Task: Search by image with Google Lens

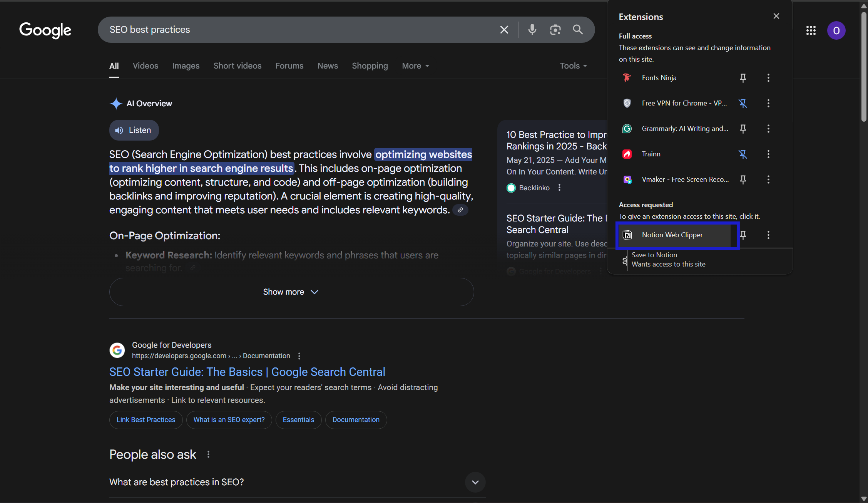Action: click(555, 29)
